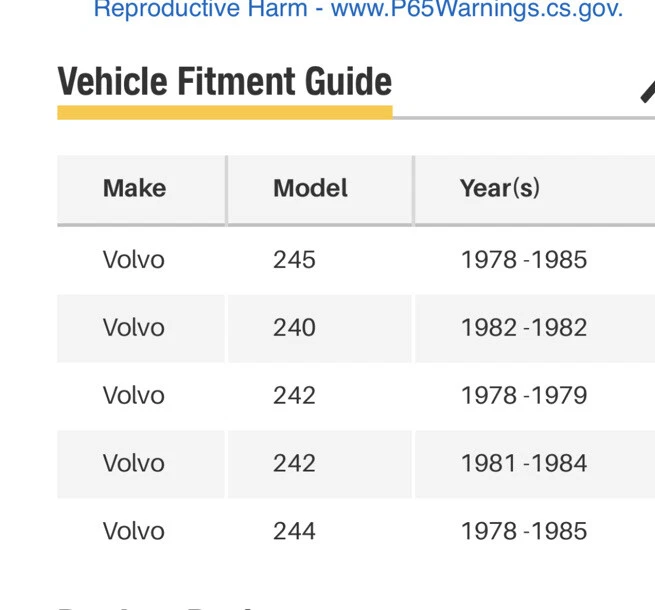Select the Model column header
This screenshot has width=655, height=610.
coord(310,188)
